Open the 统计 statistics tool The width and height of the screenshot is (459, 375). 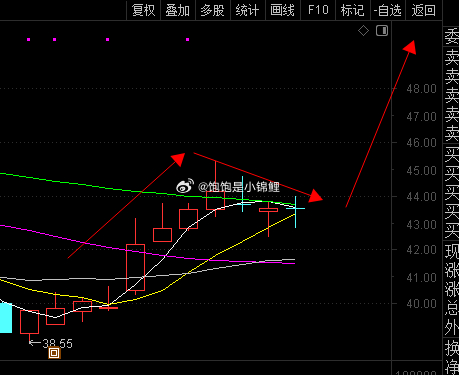[248, 10]
